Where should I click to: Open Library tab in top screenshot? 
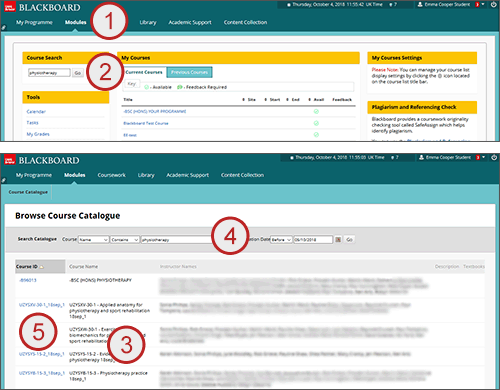click(x=148, y=22)
